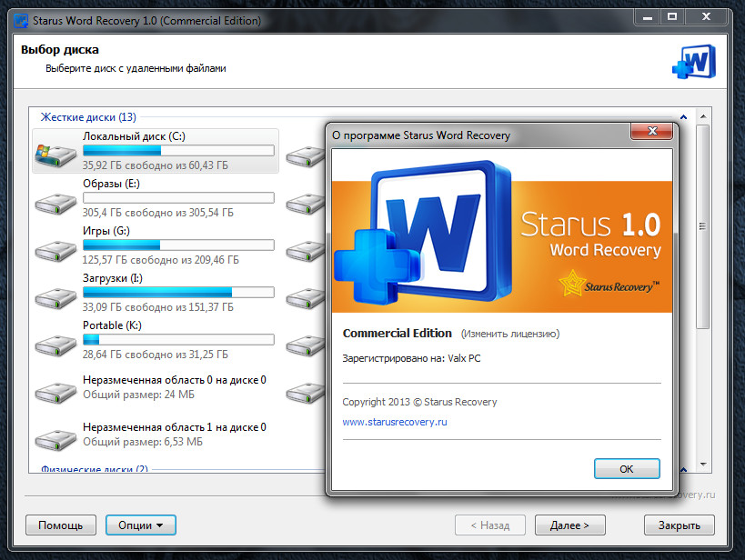Select the Игры (G:) drive icon
Viewport: 745px width, 560px height.
[x=55, y=251]
